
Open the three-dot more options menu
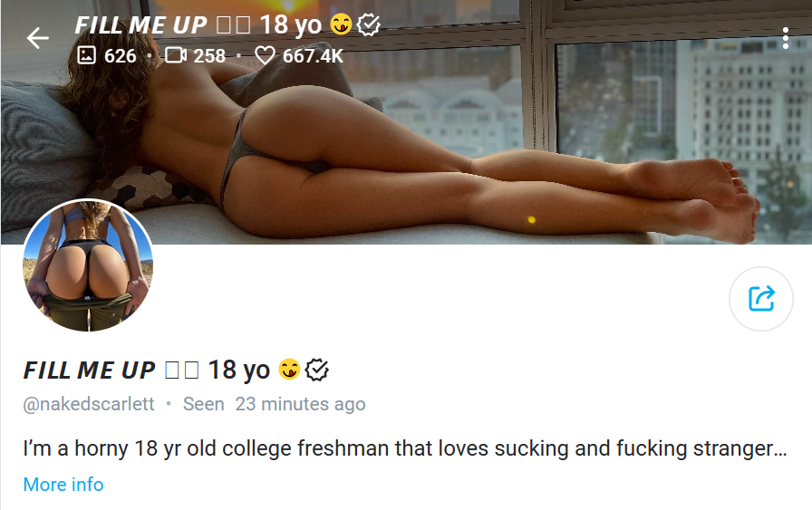(785, 38)
